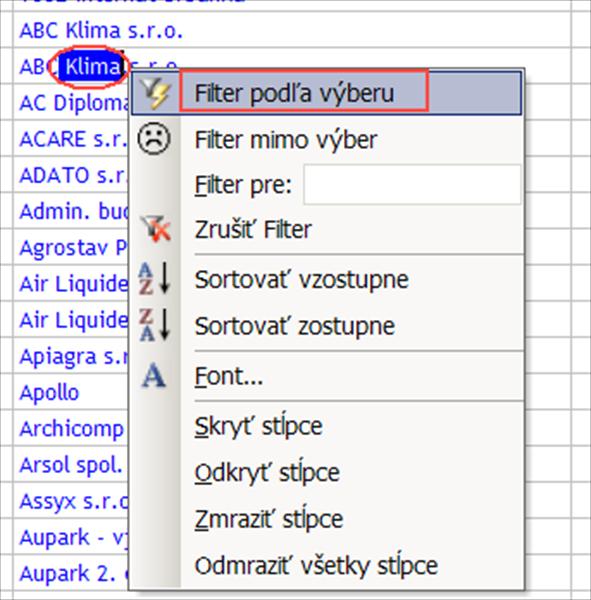Click the first ABC Klima s.r.o. row
This screenshot has width=591, height=600.
tap(101, 30)
